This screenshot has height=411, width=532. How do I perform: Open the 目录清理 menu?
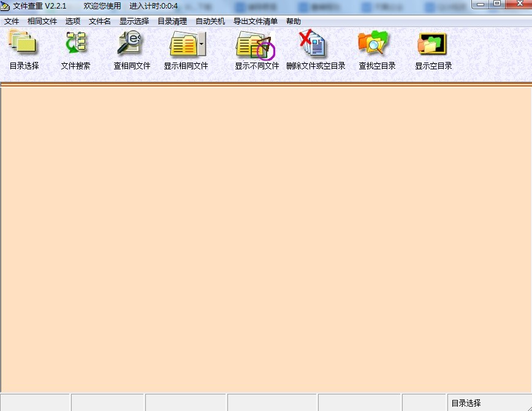[172, 21]
